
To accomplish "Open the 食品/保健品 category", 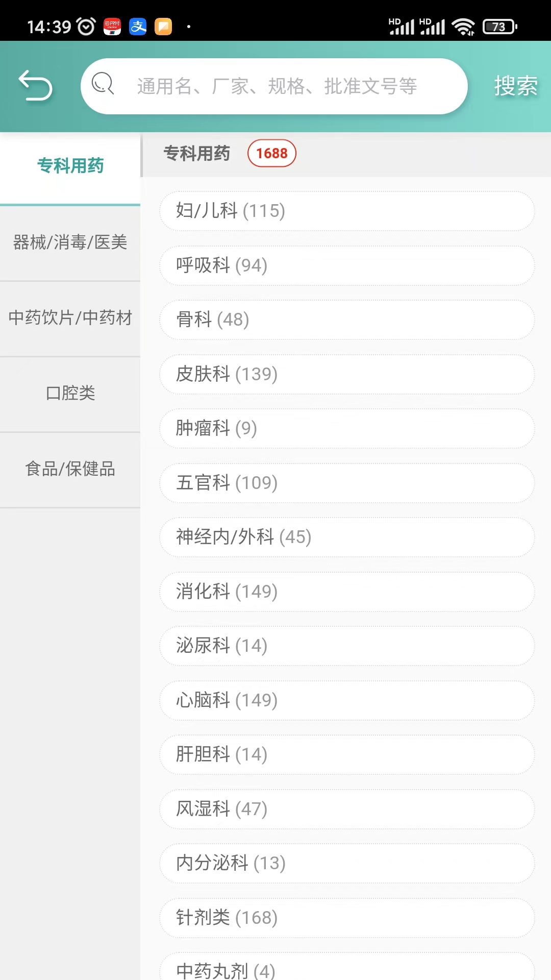I will pos(70,469).
